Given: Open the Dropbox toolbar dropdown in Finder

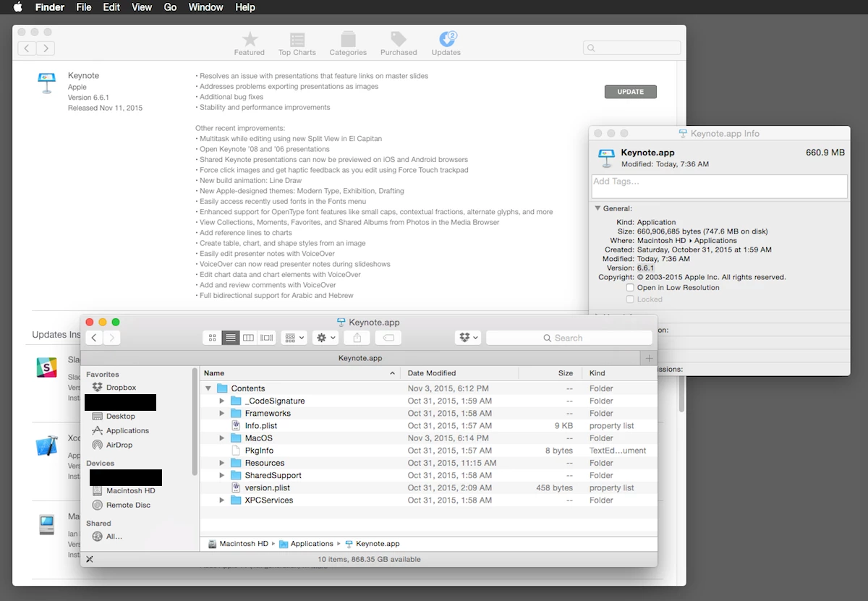Looking at the screenshot, I should [x=467, y=338].
